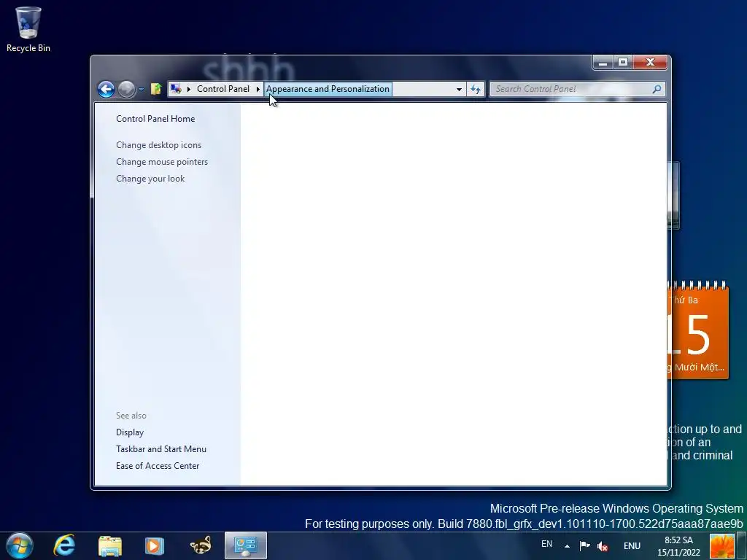
Task: Expand the arrow before Control Panel breadcrumb
Action: pos(189,89)
